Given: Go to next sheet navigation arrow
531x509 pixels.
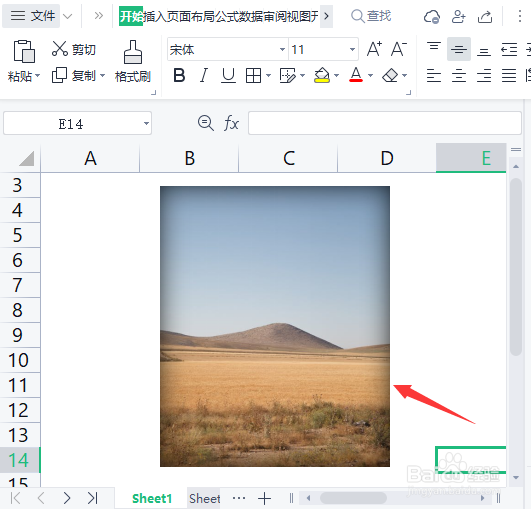Looking at the screenshot, I should click(x=67, y=498).
